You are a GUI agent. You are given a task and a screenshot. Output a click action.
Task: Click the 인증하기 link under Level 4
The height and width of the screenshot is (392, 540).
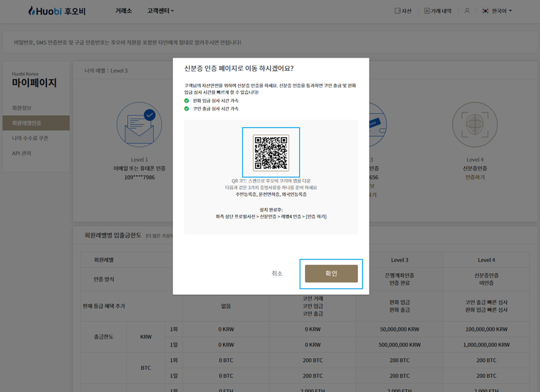(475, 177)
